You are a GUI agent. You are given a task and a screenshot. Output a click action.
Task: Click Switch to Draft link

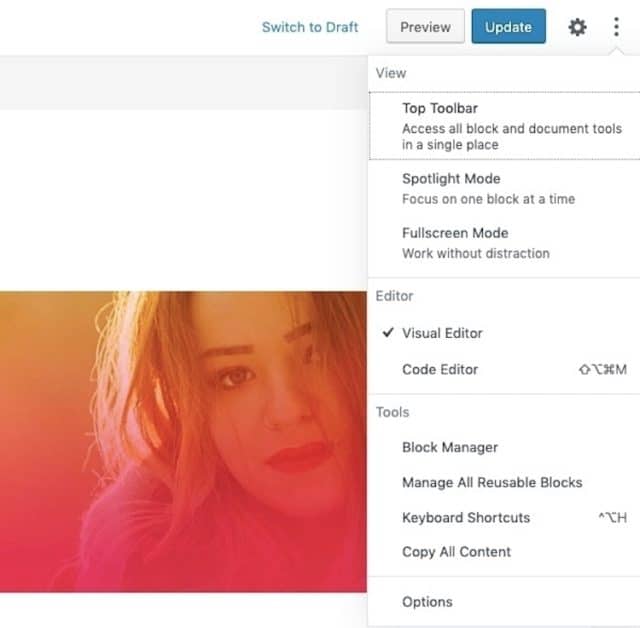click(309, 27)
